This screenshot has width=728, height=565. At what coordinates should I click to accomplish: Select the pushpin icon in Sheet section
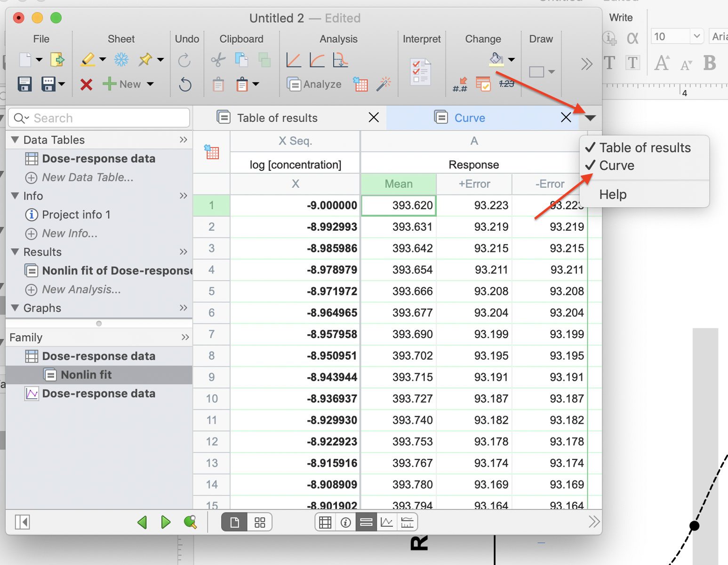click(x=146, y=60)
